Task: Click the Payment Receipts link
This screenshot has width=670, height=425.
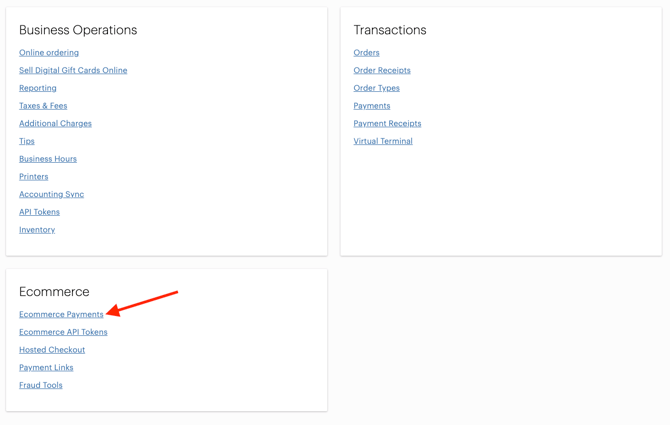Action: (x=387, y=124)
